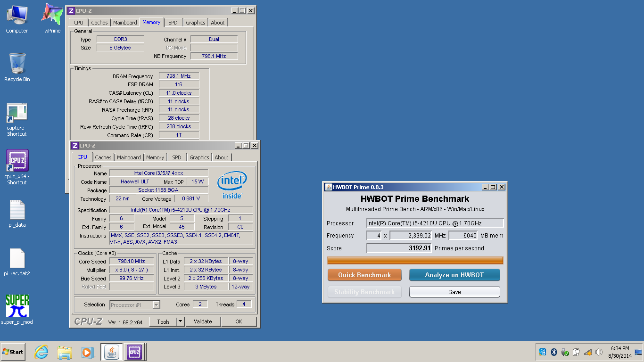644x362 pixels.
Task: Select the super_pi_mod desktop icon
Action: 17,310
